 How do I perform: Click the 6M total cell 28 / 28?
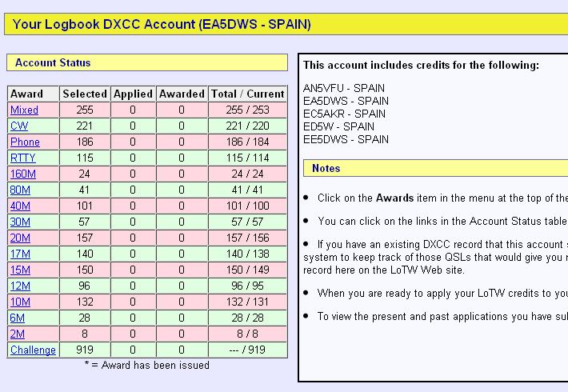248,318
